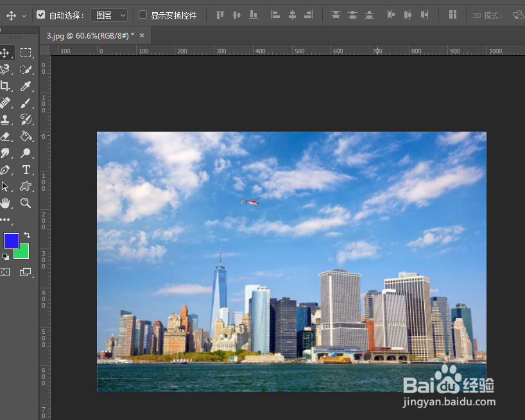
Task: Select the Lasso tool
Action: click(x=4, y=69)
